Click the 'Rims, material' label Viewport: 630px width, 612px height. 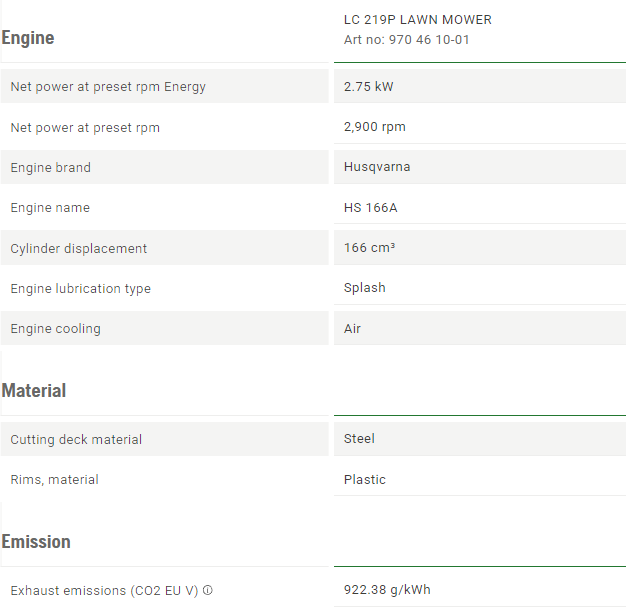(x=55, y=480)
